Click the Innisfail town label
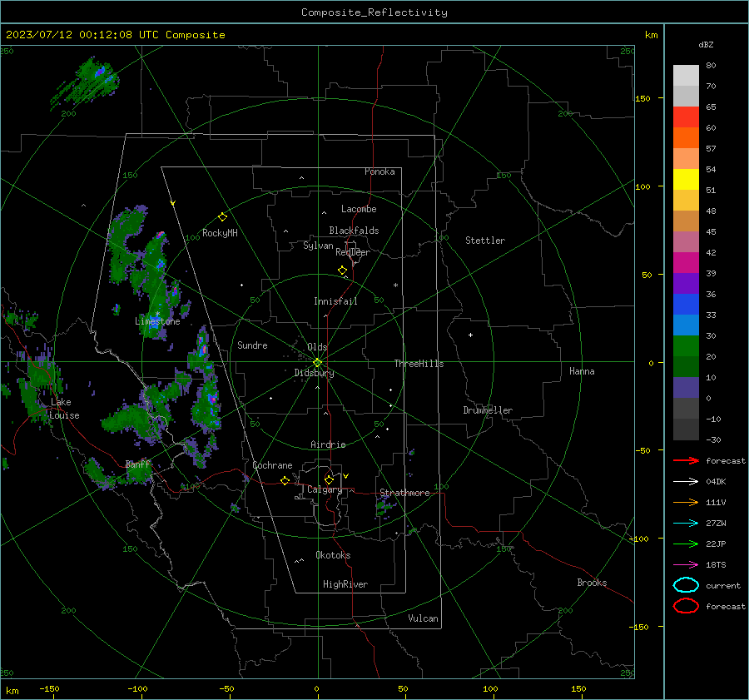 point(335,301)
